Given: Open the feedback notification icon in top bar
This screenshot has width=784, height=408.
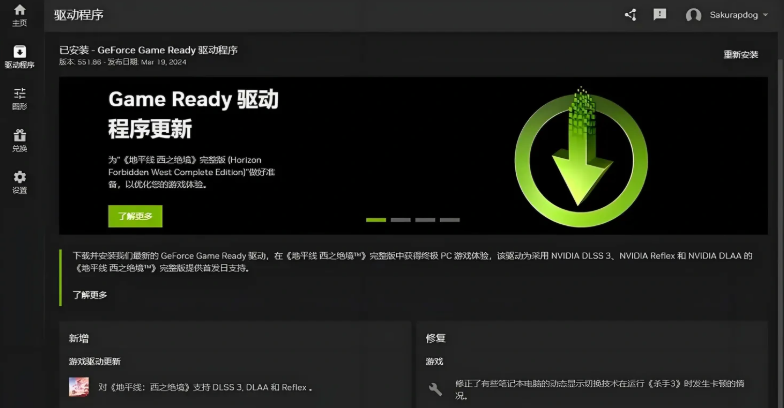Looking at the screenshot, I should pyautogui.click(x=660, y=15).
